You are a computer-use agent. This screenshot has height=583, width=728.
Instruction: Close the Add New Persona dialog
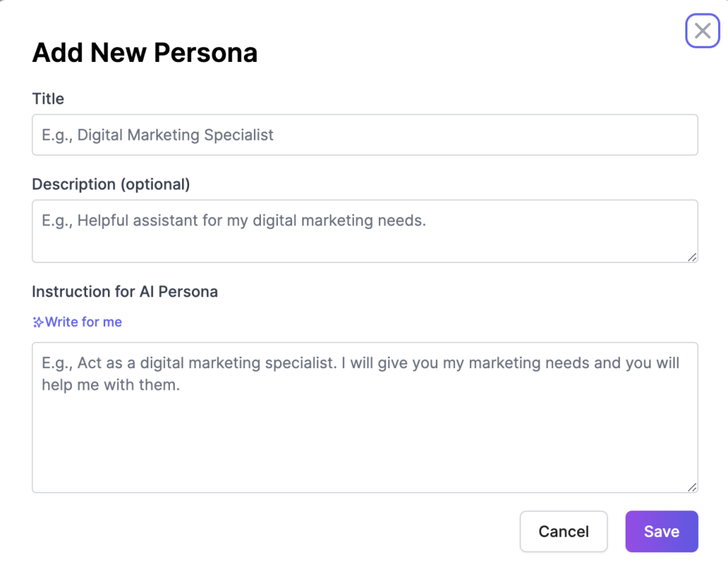point(702,31)
